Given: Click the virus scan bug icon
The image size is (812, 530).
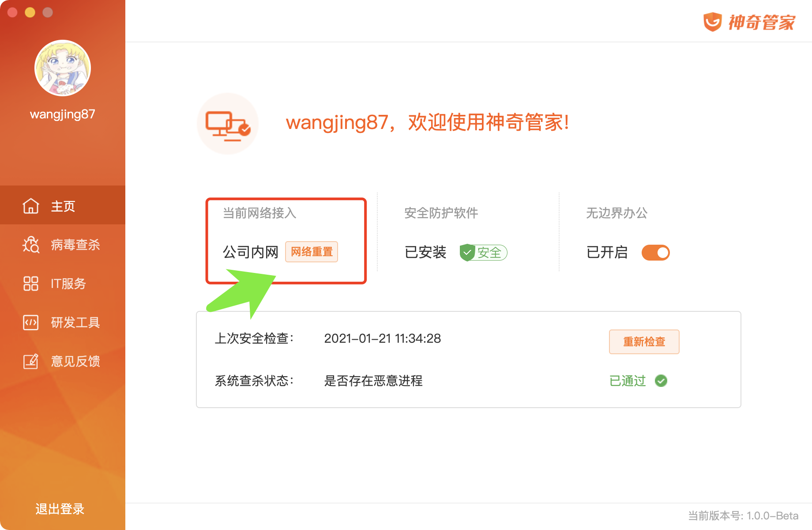Looking at the screenshot, I should click(x=31, y=245).
